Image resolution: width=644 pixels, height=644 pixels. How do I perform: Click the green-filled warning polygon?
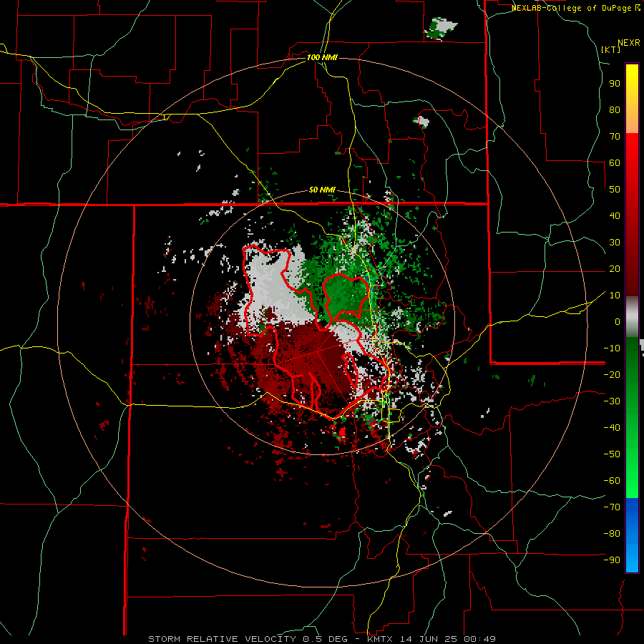[x=345, y=296]
